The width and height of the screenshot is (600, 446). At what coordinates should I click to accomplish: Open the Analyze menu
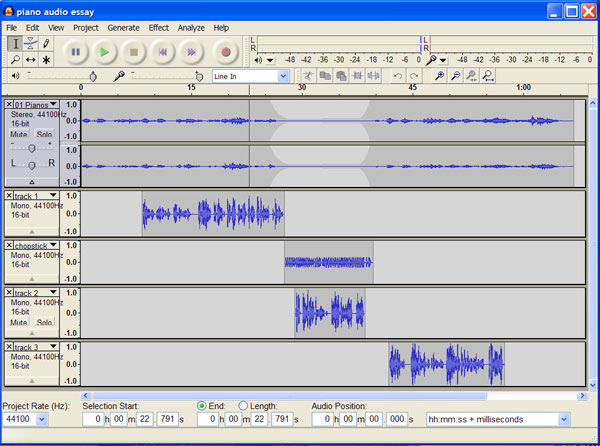[x=191, y=28]
